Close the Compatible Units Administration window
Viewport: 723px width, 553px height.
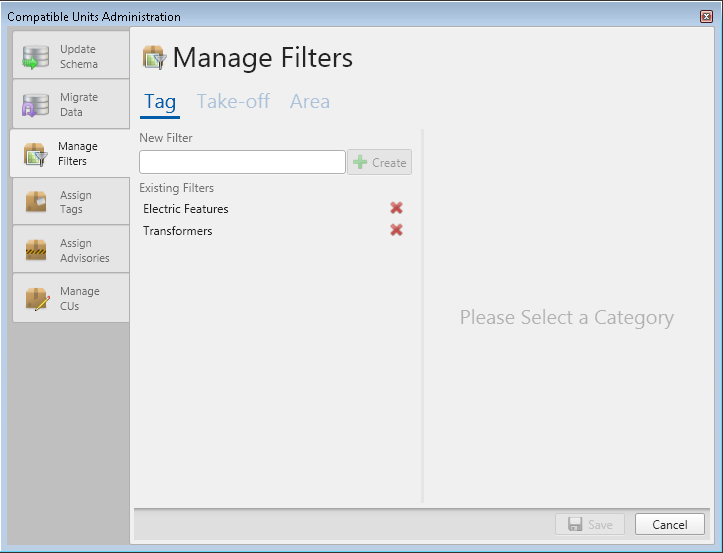pos(706,17)
